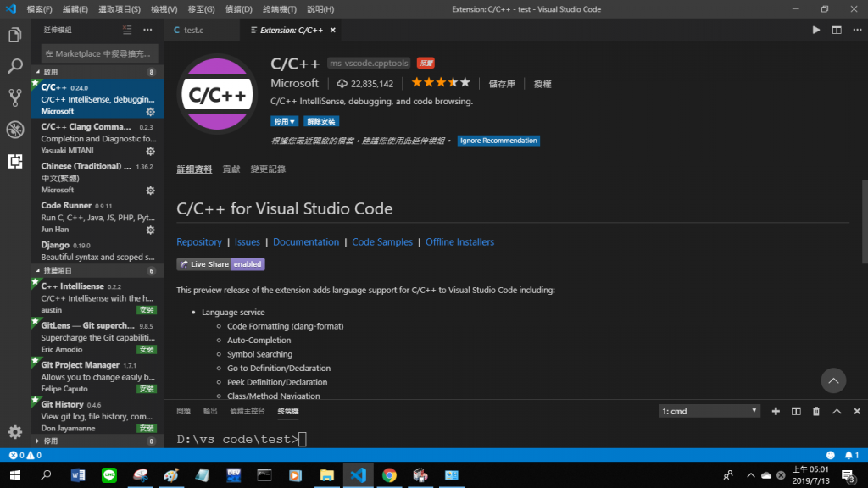Open File Explorer from the taskbar

[x=326, y=475]
